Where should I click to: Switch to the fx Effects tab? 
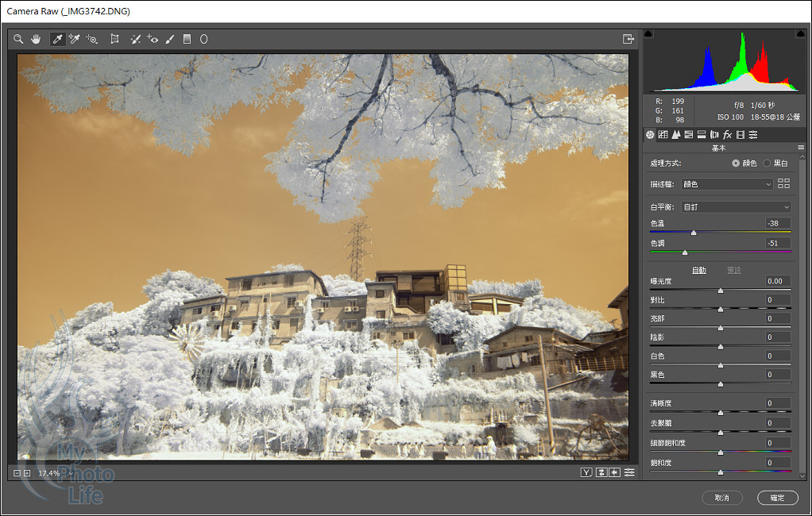pos(727,135)
